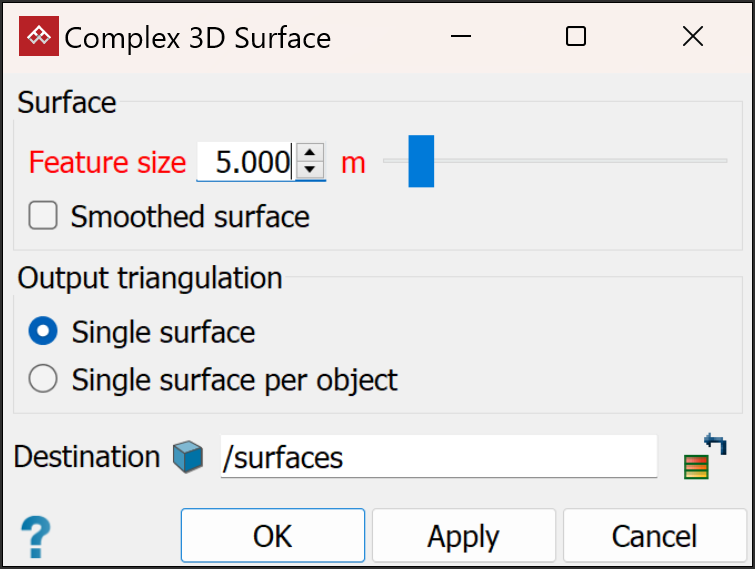The height and width of the screenshot is (569, 755).
Task: Increase Feature size with the up arrow
Action: [x=311, y=152]
